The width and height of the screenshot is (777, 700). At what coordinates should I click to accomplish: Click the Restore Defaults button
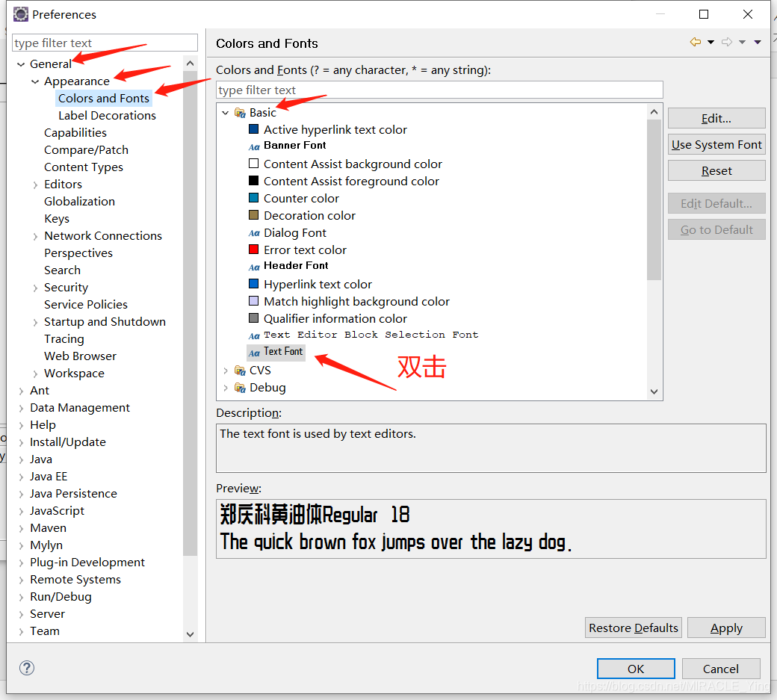(x=634, y=628)
